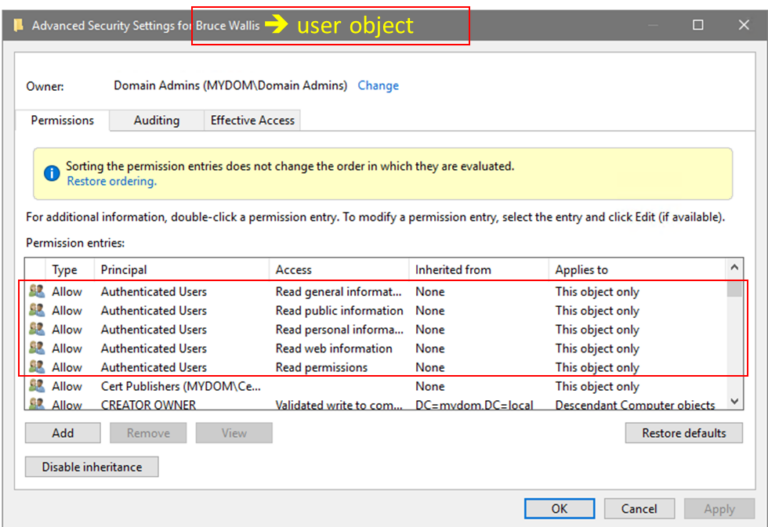Sort entries by the Principal column header

pyautogui.click(x=181, y=269)
